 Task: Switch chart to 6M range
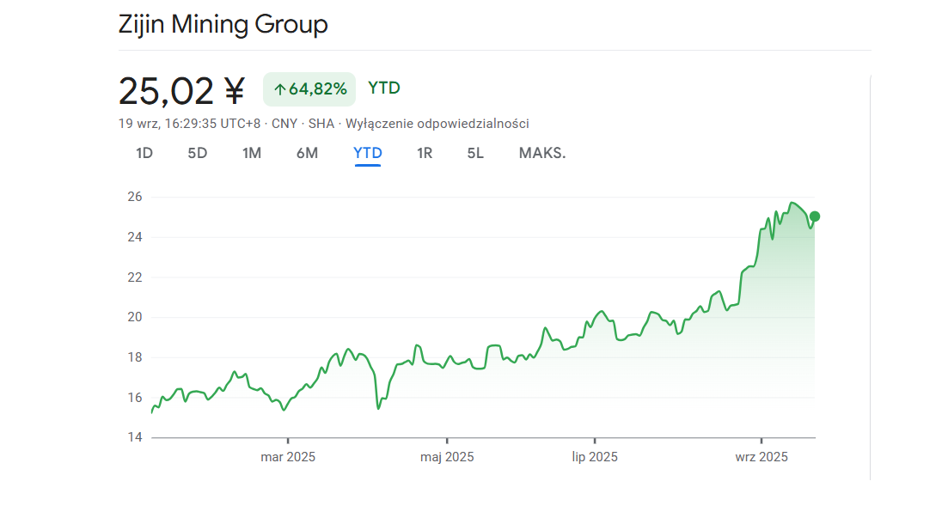coord(307,153)
